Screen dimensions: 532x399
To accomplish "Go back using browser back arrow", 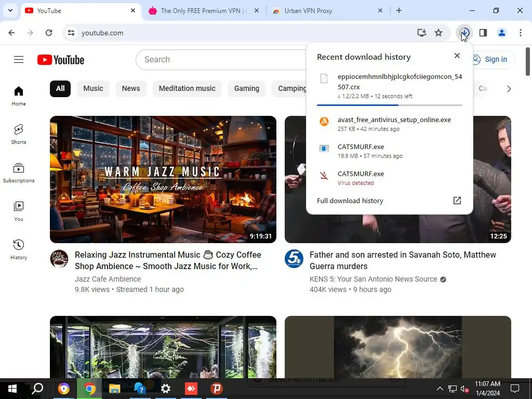I will point(11,33).
